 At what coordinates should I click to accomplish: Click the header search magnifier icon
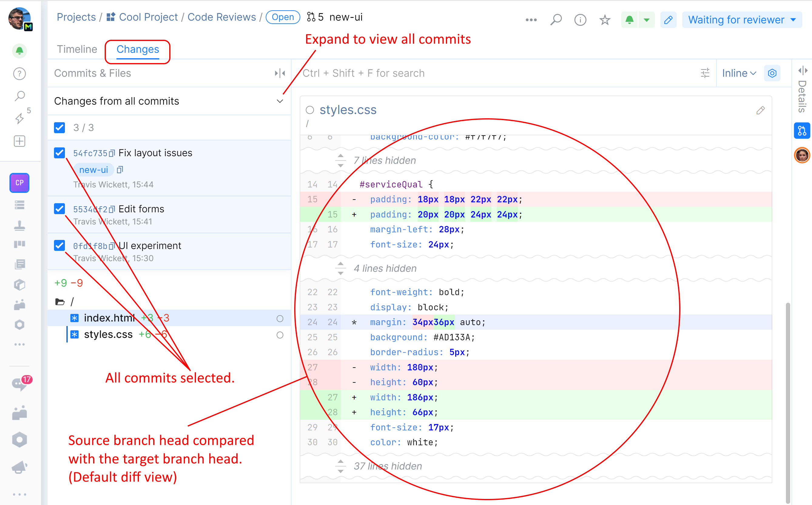coord(556,20)
